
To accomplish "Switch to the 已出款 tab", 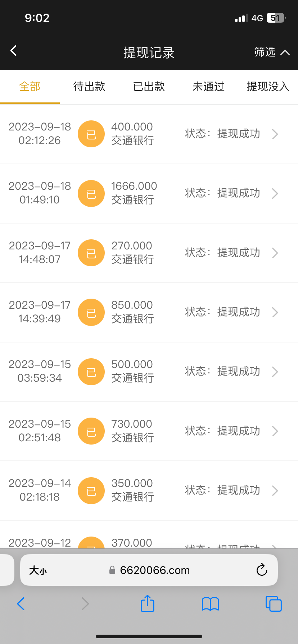I will click(149, 87).
